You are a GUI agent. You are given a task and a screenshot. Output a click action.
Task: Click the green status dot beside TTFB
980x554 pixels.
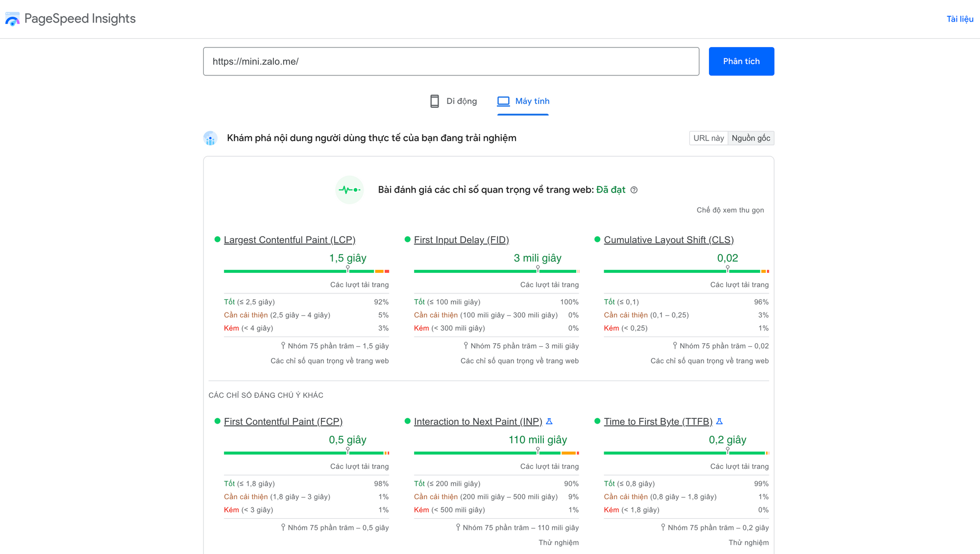coord(597,421)
